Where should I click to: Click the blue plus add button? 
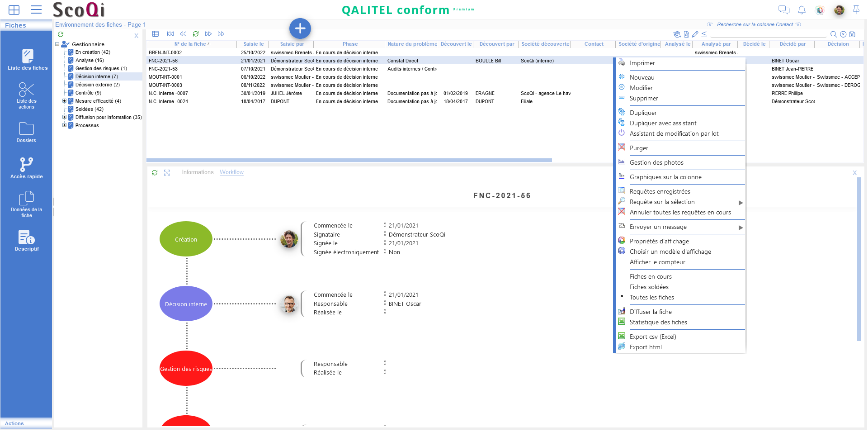coord(300,28)
